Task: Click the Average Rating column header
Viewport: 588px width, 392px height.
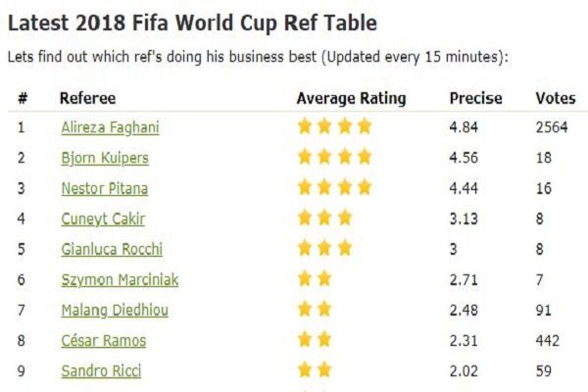Action: point(351,99)
